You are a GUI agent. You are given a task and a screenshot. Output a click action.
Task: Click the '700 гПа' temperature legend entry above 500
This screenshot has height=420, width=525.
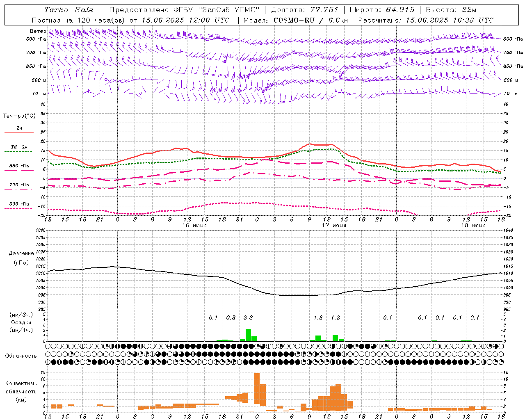[19, 185]
